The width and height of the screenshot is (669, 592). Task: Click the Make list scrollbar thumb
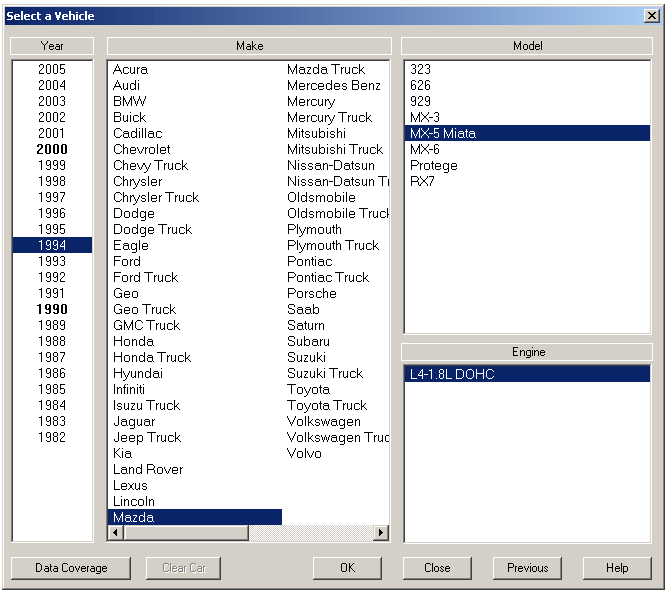point(186,532)
